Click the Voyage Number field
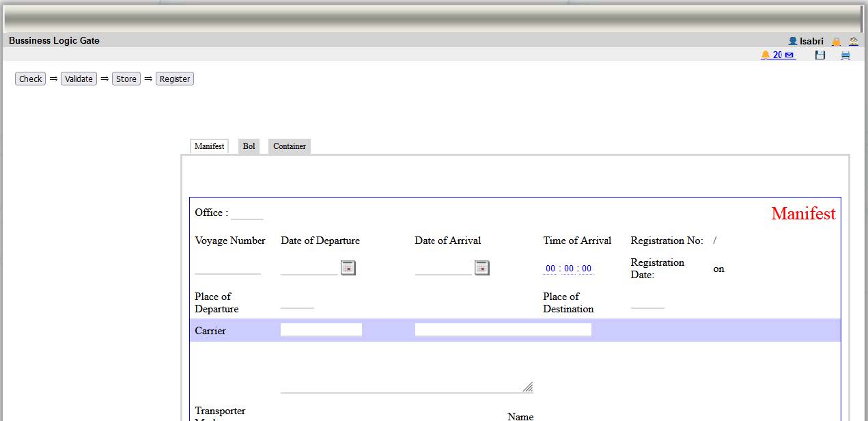 click(227, 268)
